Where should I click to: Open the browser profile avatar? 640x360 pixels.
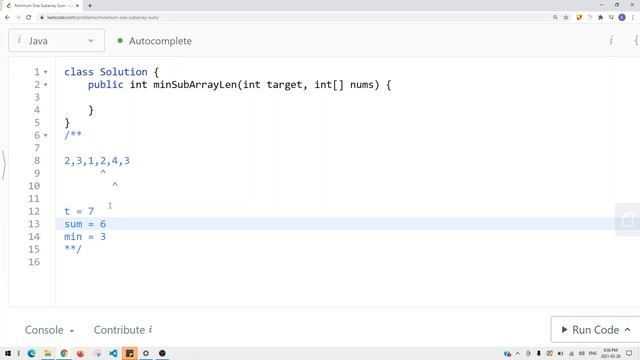tap(622, 18)
